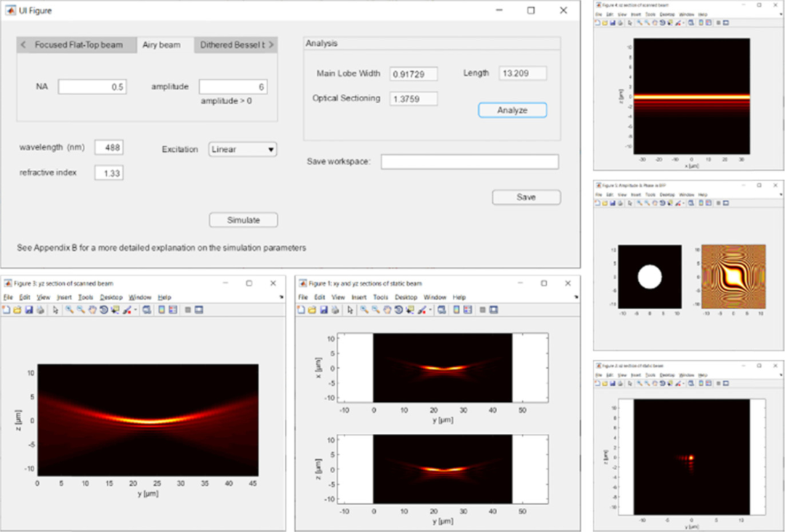Click Insert Legend icon in Figure 1 toolbar
The image size is (785, 532).
[468, 310]
